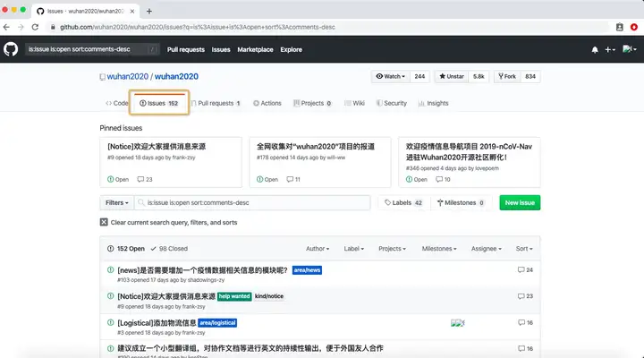
Task: Click the area/news label
Action: pos(307,270)
